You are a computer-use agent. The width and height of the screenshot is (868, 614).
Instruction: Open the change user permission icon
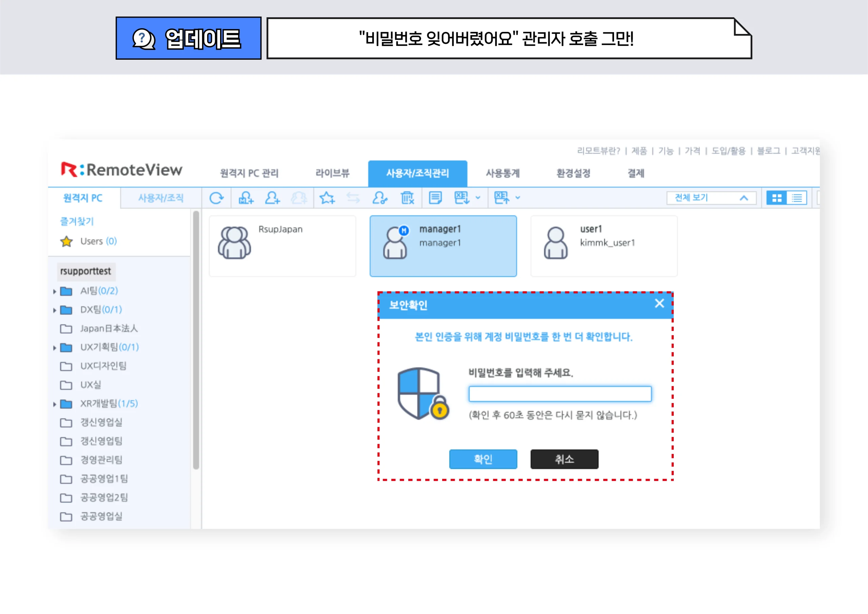(x=381, y=197)
